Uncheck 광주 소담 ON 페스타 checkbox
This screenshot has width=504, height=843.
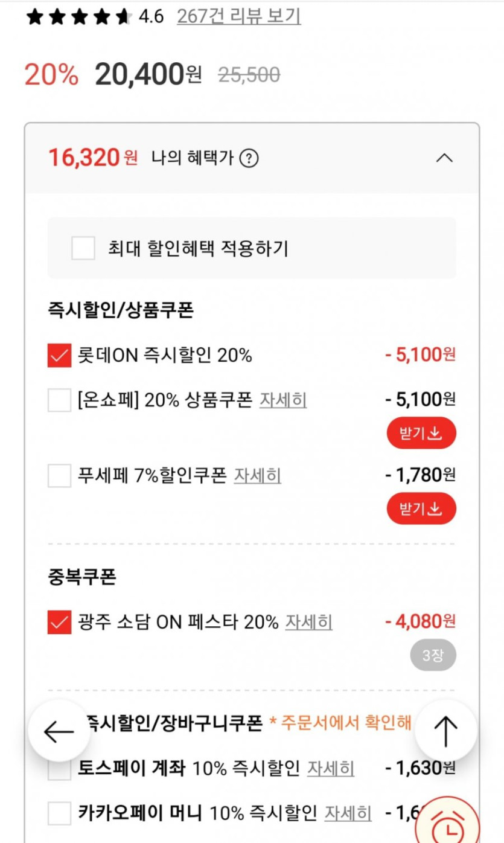[x=60, y=622]
